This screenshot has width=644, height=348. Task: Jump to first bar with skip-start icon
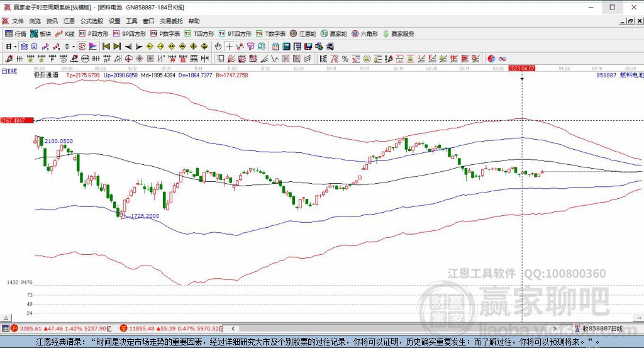coord(106,47)
